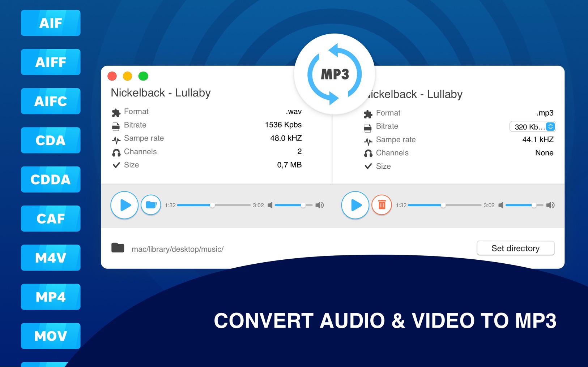Click source title Nickelback - Lullaby
588x367 pixels.
click(x=161, y=93)
